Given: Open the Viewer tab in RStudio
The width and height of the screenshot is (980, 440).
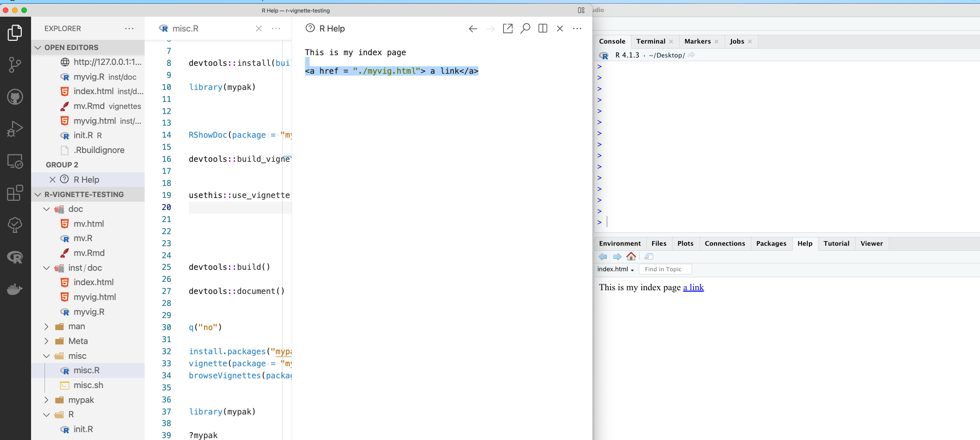Looking at the screenshot, I should click(x=872, y=243).
